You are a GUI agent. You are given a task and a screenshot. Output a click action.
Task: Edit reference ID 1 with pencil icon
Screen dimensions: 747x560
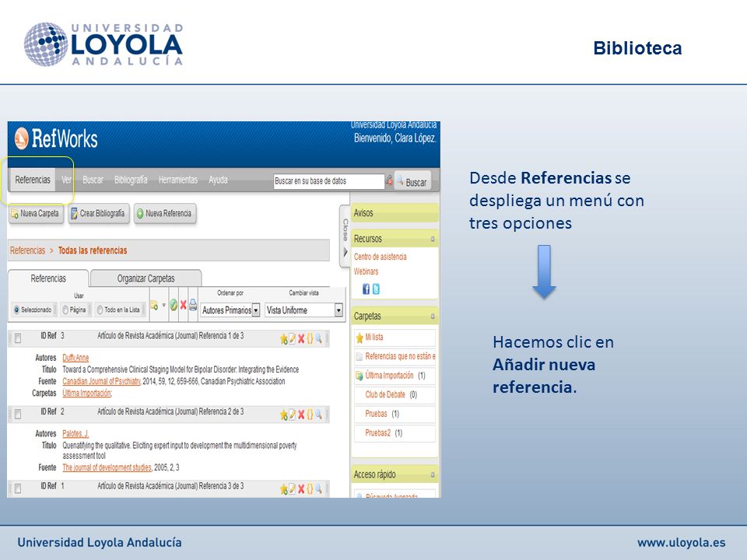point(293,489)
